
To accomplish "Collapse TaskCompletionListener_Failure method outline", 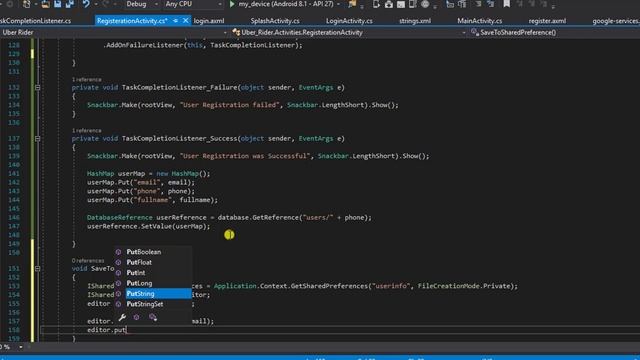I will 38,87.
